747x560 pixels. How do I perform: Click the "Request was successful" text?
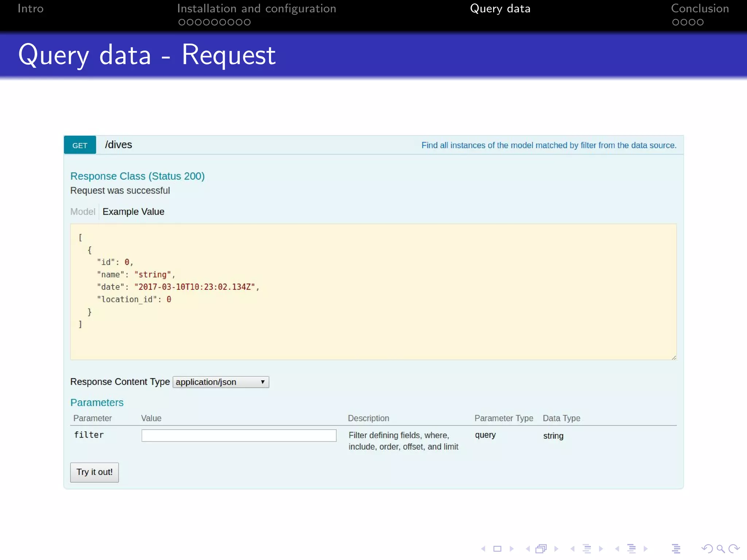(120, 191)
